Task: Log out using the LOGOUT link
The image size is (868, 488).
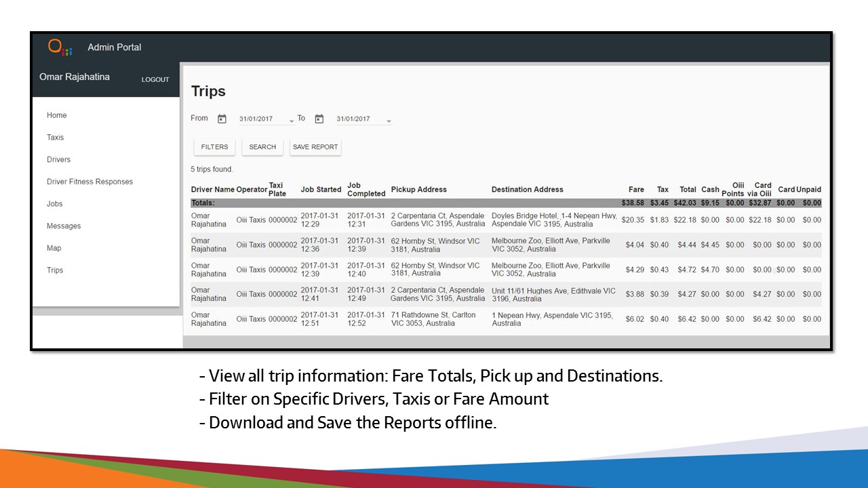Action: pyautogui.click(x=155, y=80)
